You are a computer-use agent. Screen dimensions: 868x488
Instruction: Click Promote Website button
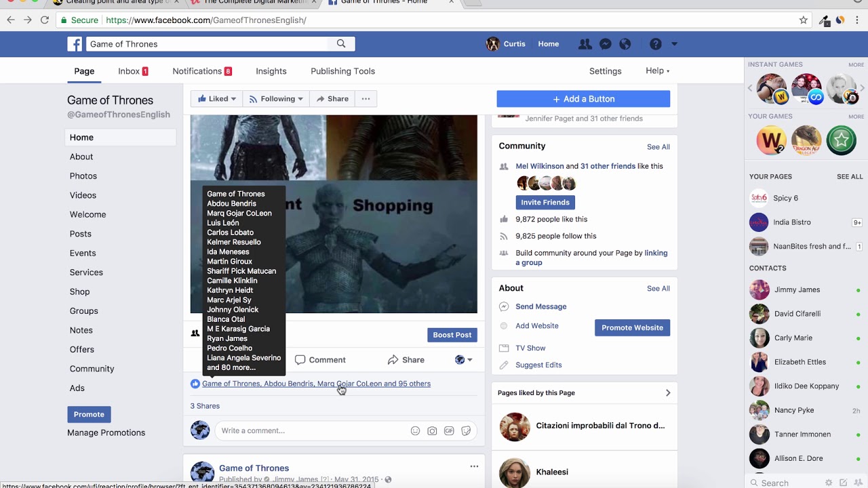(x=632, y=327)
